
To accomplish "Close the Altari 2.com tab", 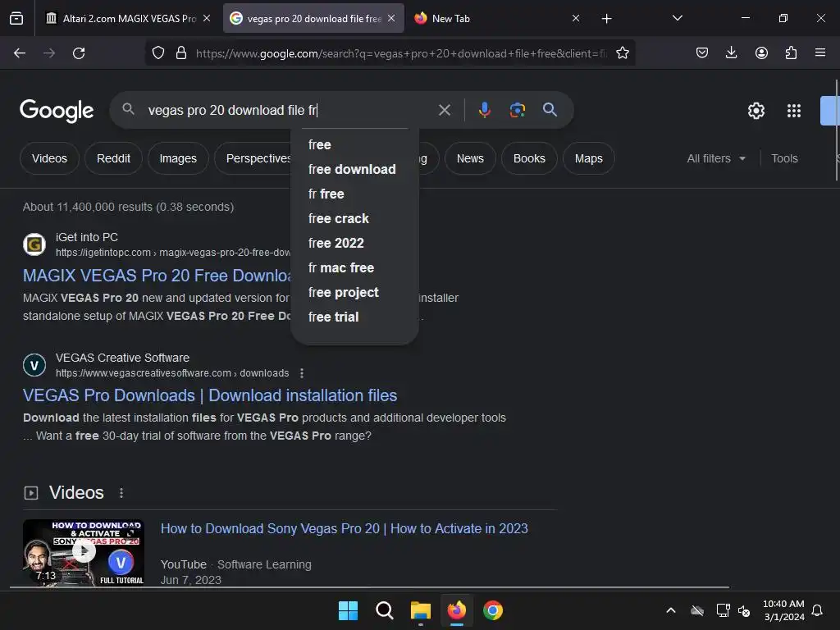I will [x=207, y=18].
